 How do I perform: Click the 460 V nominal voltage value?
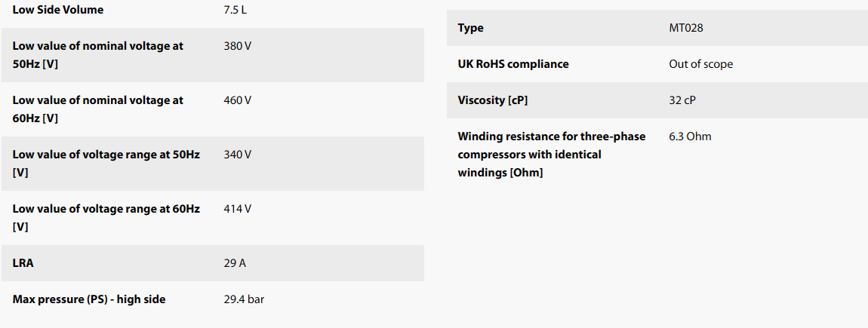click(x=238, y=101)
